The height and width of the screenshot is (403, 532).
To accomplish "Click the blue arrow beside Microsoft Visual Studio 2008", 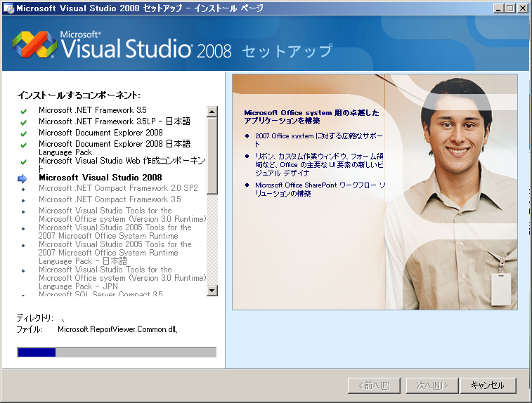I will click(x=23, y=178).
